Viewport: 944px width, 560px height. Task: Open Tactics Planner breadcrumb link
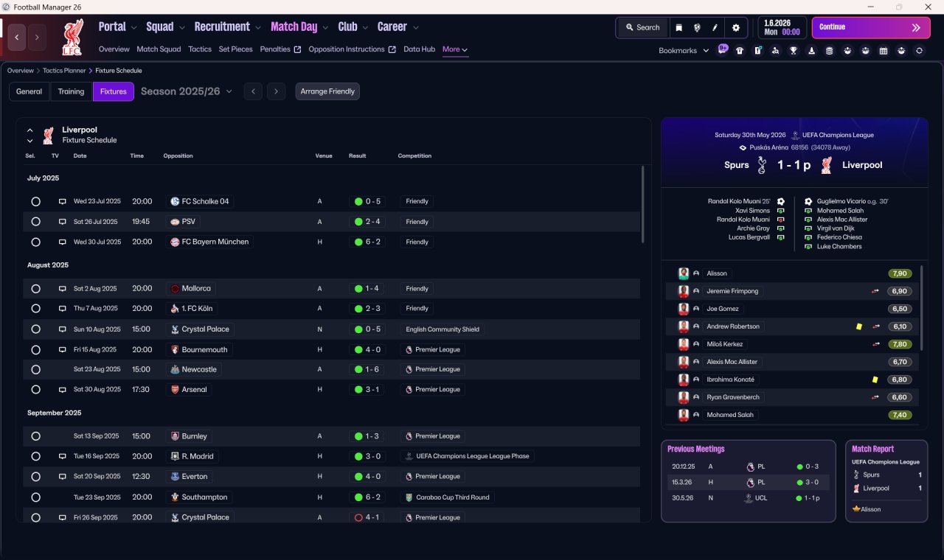click(x=64, y=71)
